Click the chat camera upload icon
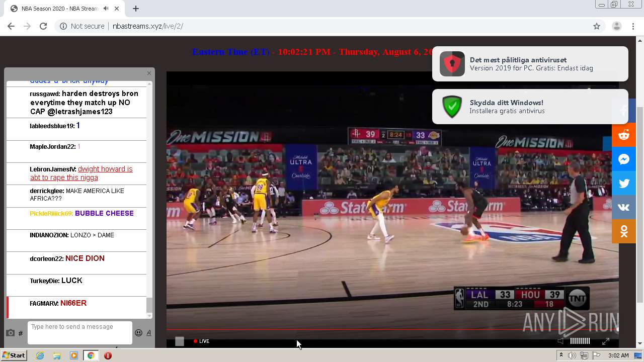The image size is (644, 362). click(x=10, y=333)
